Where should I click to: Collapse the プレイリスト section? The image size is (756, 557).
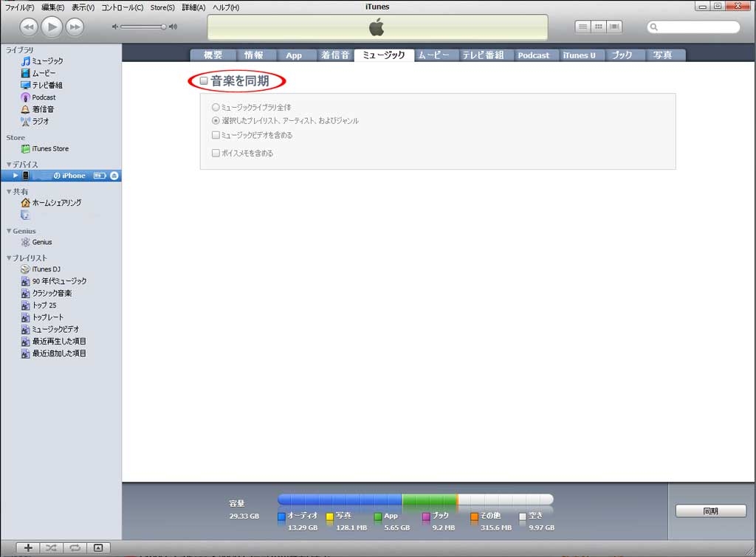point(9,257)
